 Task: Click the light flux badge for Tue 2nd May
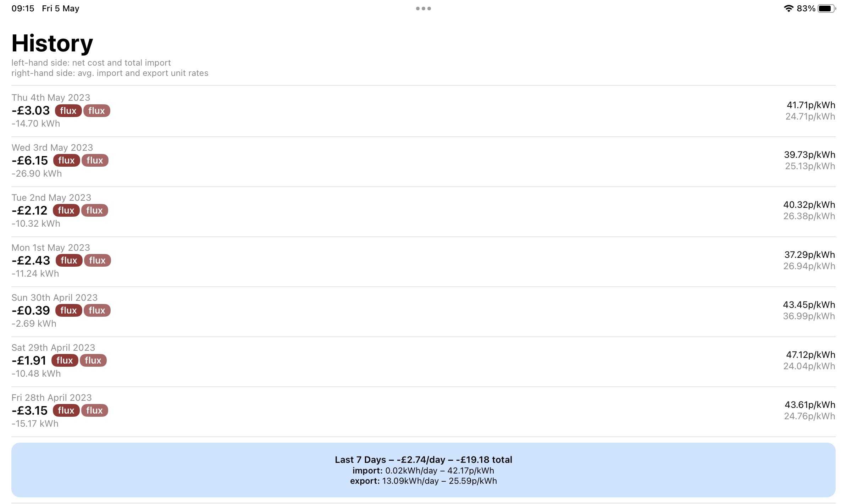click(x=94, y=210)
